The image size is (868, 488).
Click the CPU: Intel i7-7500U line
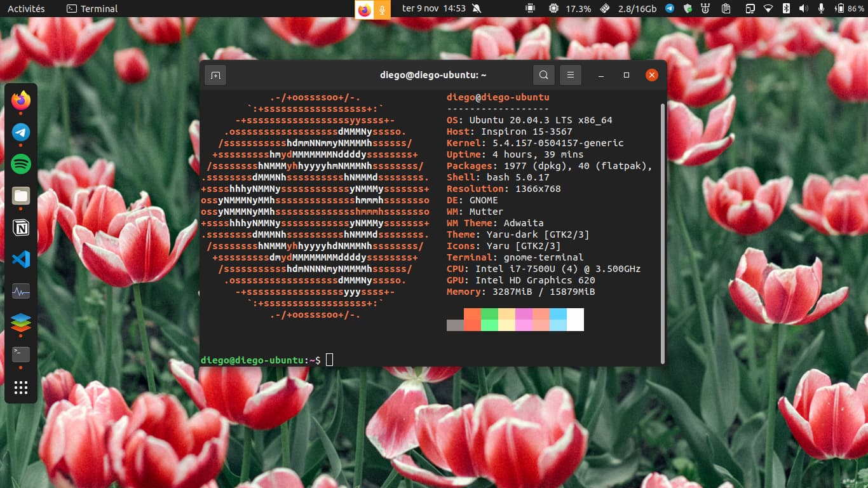[544, 269]
